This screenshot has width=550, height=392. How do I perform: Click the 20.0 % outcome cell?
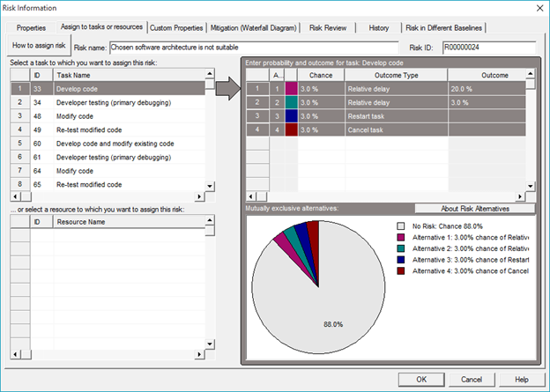(487, 89)
